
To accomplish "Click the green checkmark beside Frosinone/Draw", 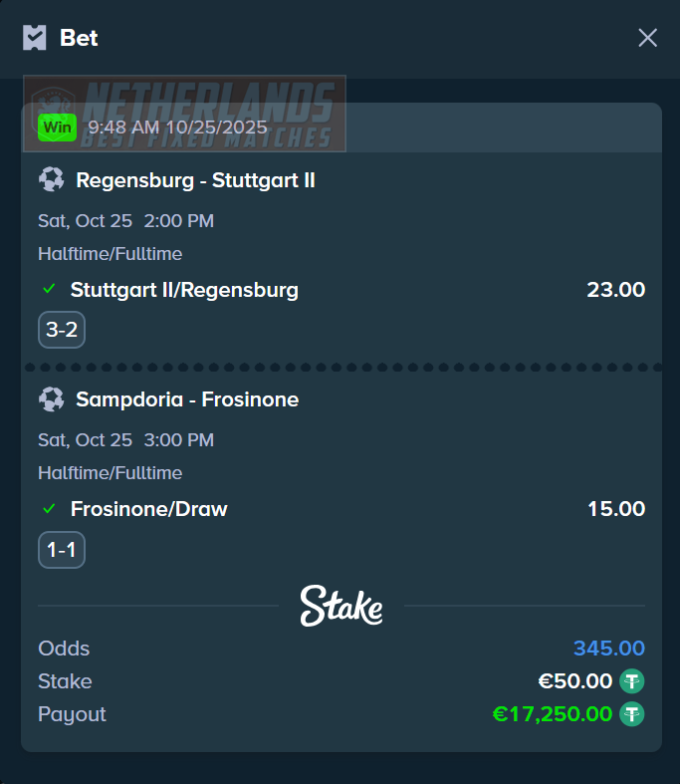I will [48, 509].
